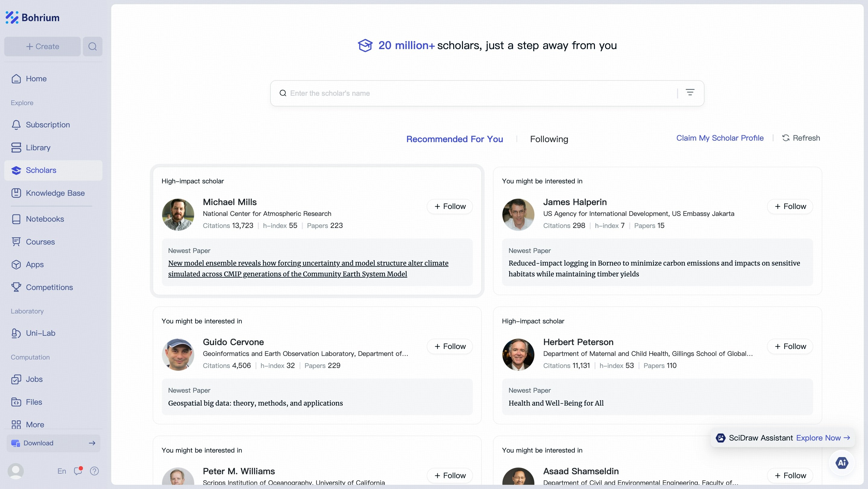Follow Guido Cervone

coord(449,346)
